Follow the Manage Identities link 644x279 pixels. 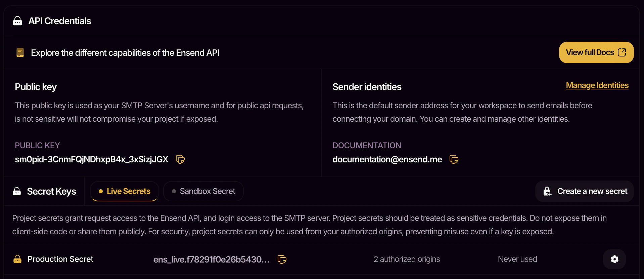coord(597,85)
